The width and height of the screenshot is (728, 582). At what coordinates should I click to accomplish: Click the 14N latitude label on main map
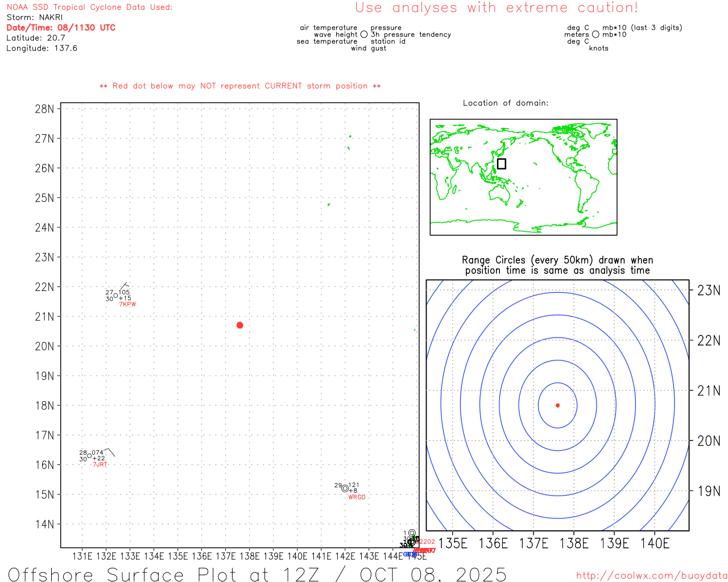pos(44,524)
